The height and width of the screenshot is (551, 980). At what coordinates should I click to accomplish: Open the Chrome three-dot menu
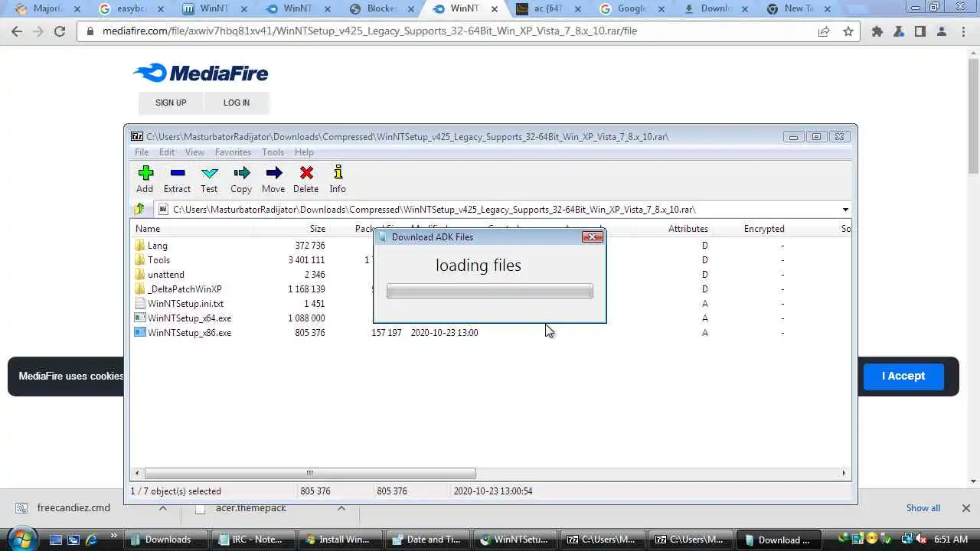[x=963, y=31]
